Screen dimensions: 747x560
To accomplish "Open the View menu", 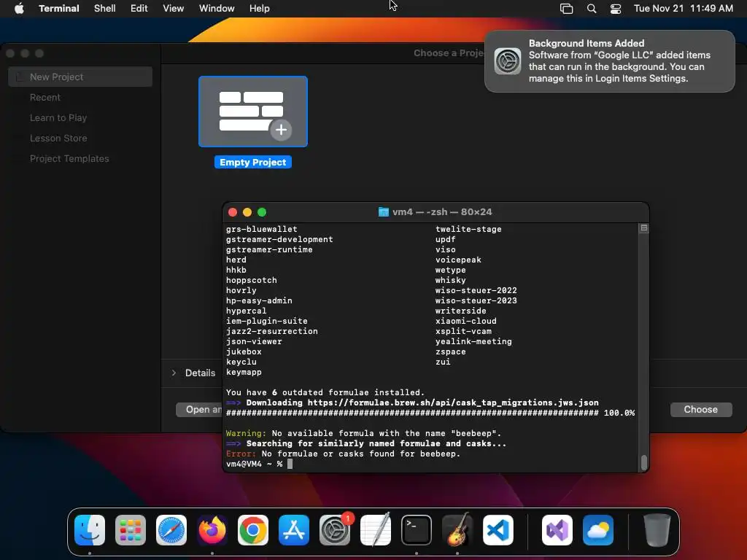I will (174, 9).
